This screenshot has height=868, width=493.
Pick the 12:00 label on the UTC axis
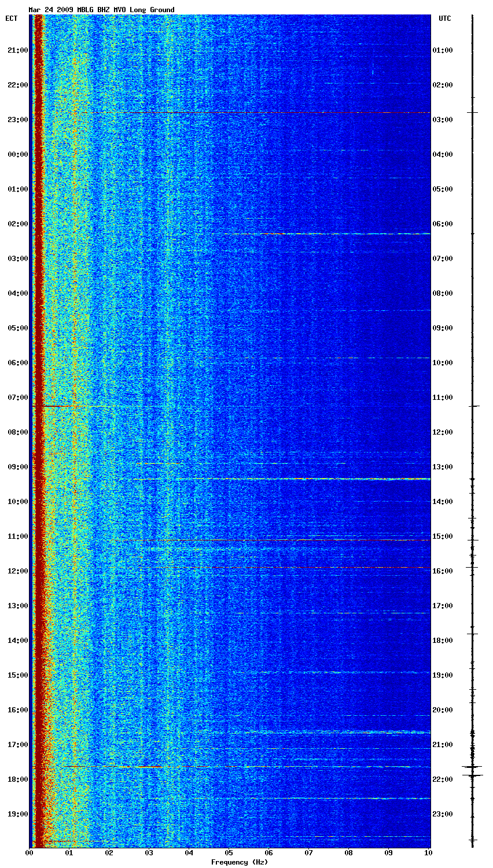443,432
